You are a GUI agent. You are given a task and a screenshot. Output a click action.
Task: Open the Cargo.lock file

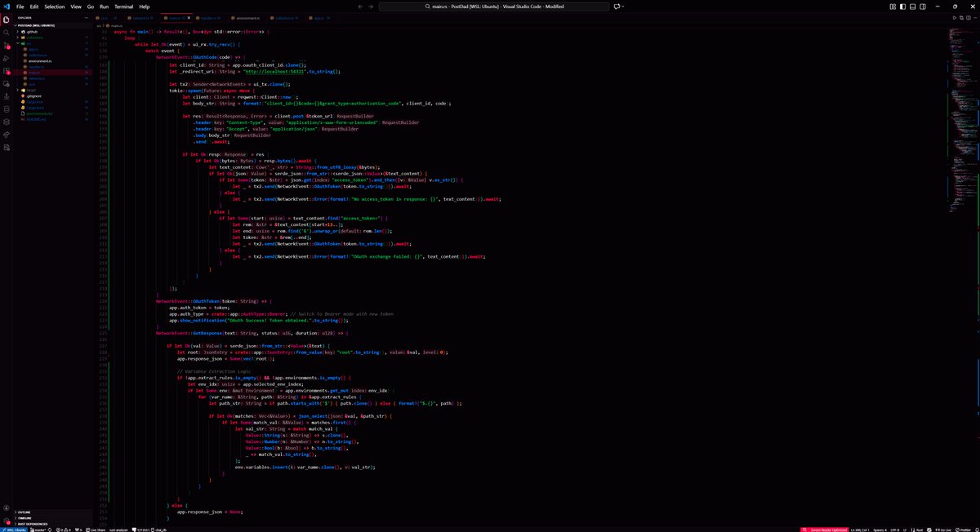pyautogui.click(x=53, y=102)
